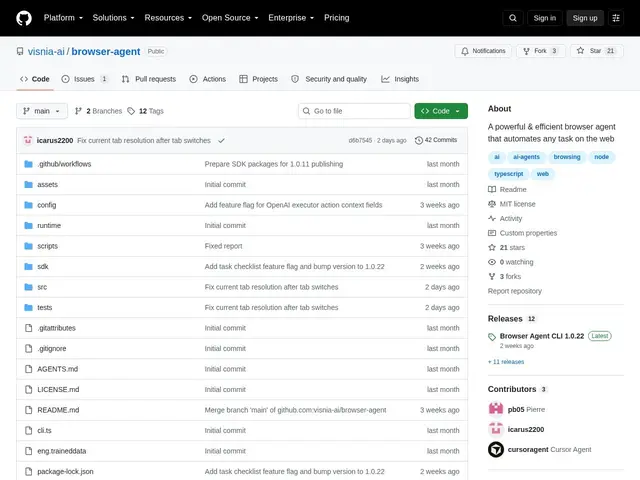Click the Notifications bell button

483,51
